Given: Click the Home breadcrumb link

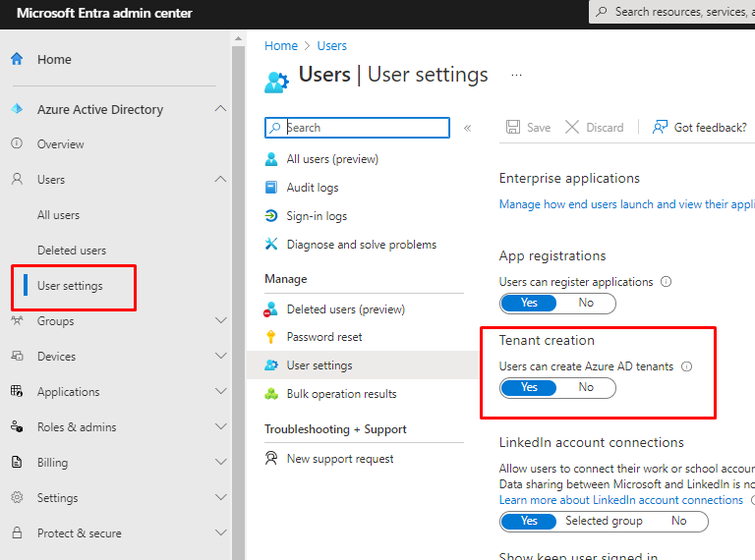Looking at the screenshot, I should (x=281, y=46).
